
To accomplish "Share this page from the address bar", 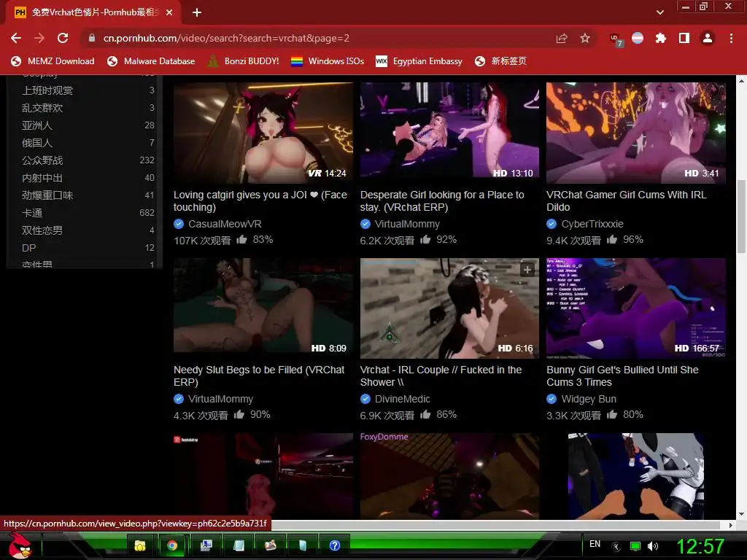I will coord(562,38).
